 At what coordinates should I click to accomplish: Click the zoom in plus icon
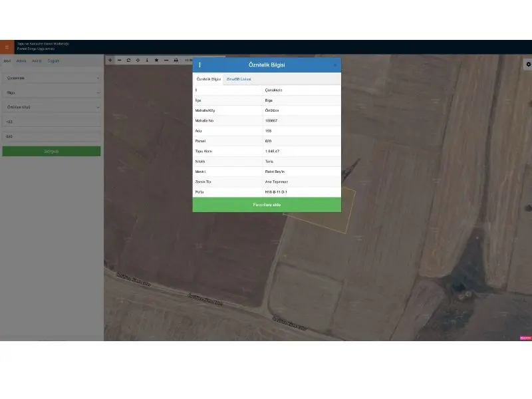(x=110, y=60)
